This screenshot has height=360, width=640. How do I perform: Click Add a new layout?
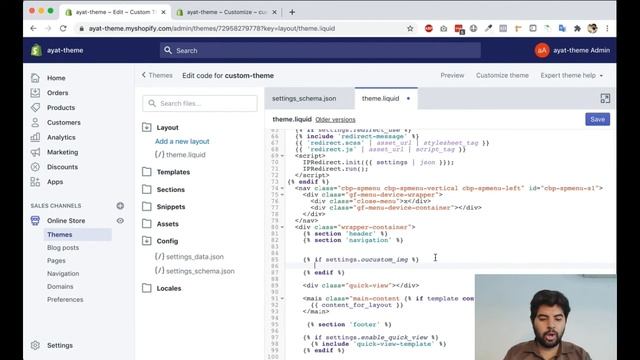[x=182, y=141]
